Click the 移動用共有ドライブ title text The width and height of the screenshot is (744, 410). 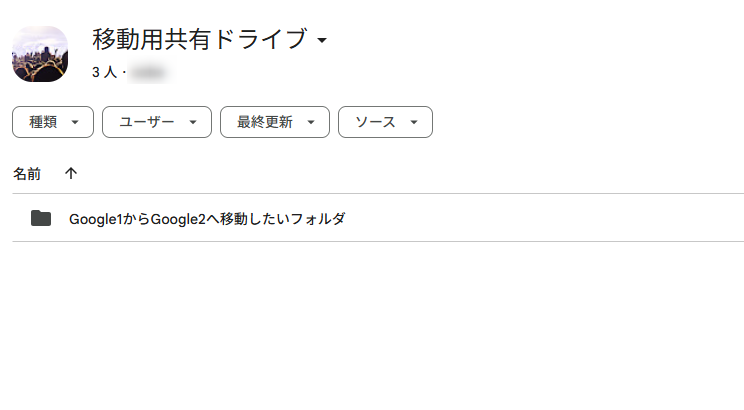[199, 39]
